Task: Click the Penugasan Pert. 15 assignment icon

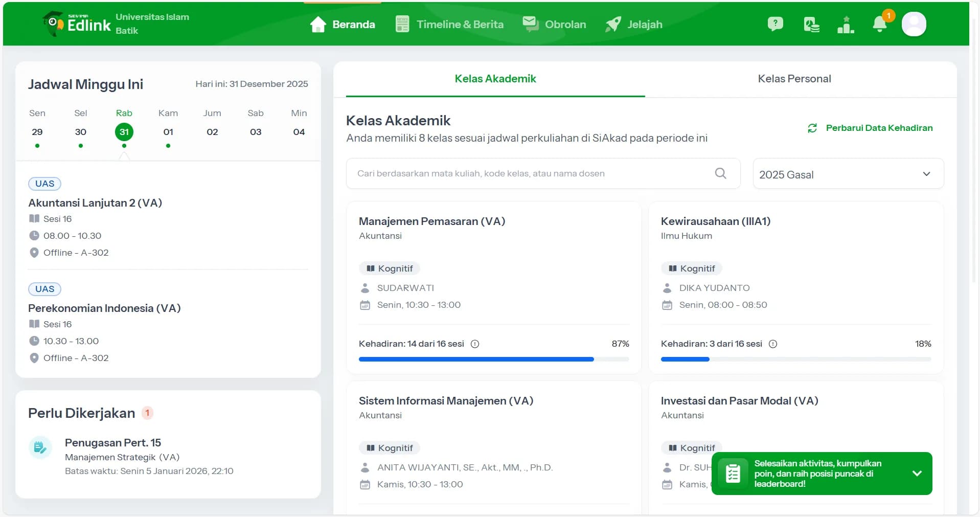Action: point(40,448)
